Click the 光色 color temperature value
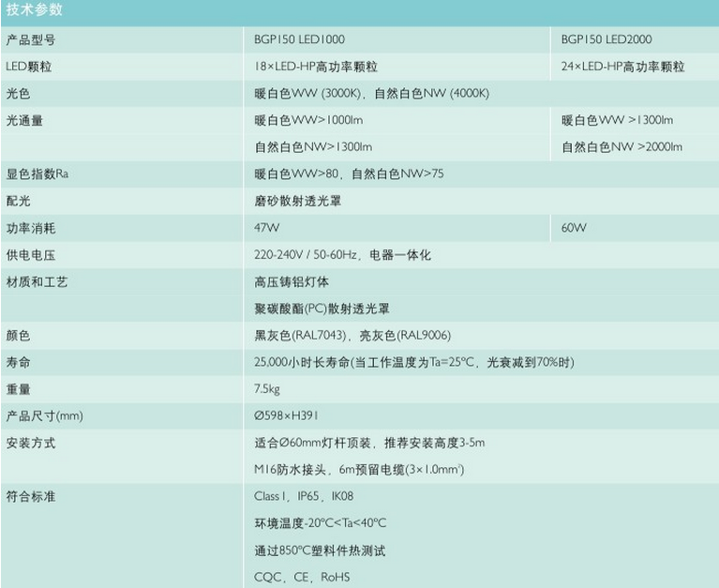The height and width of the screenshot is (588, 719). click(x=371, y=94)
